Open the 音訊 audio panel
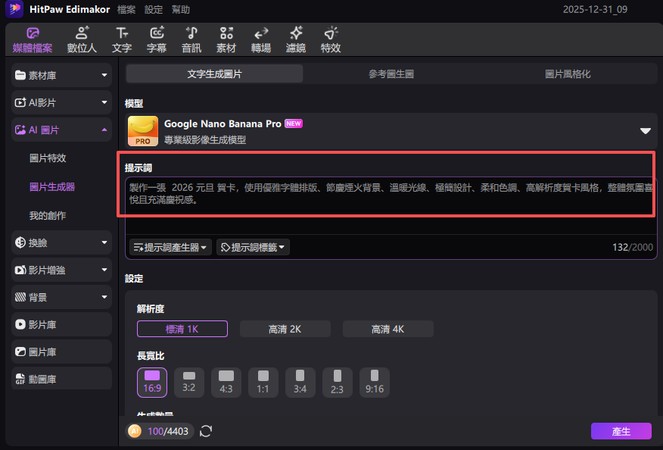 (x=192, y=40)
